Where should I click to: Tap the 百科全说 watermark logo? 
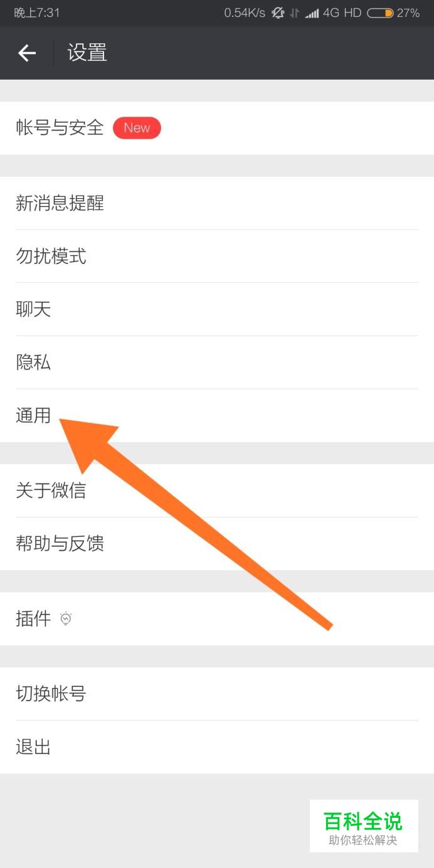[364, 826]
